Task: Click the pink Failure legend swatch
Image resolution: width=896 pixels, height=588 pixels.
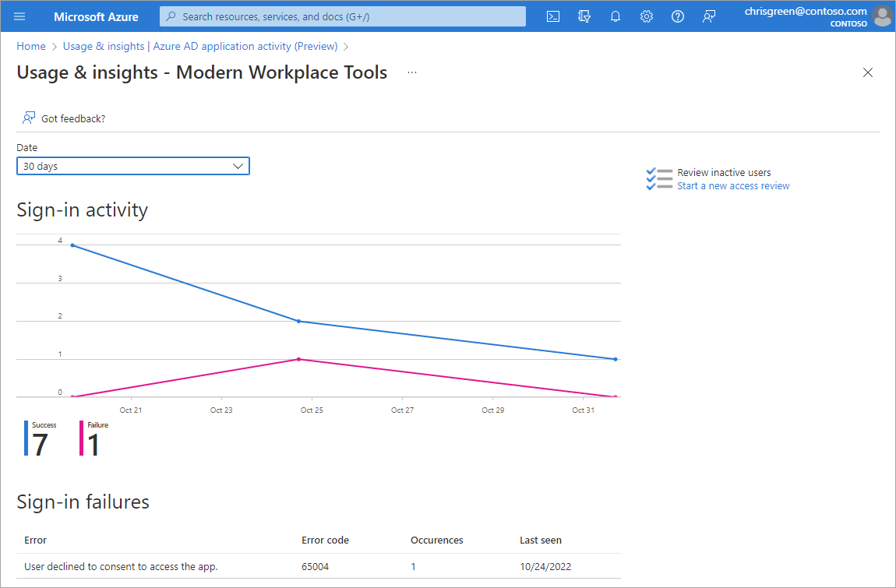Action: tap(81, 438)
